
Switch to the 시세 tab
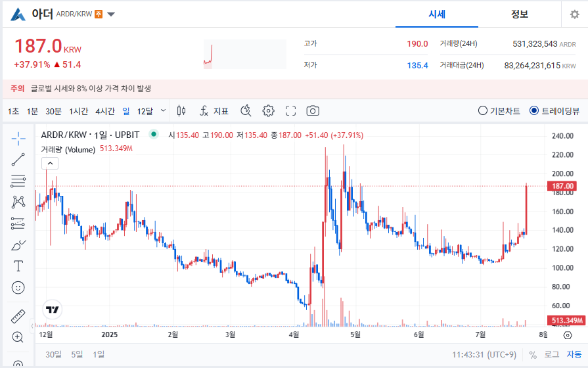(437, 14)
